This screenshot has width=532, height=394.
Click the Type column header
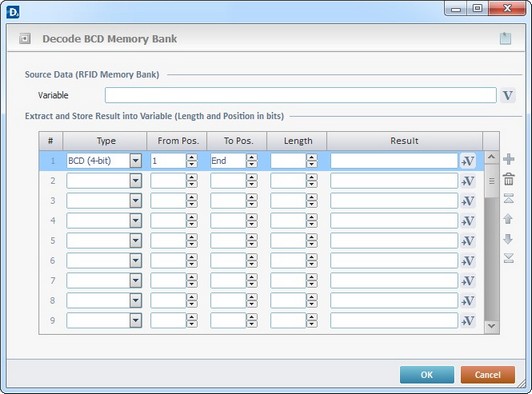click(x=105, y=141)
